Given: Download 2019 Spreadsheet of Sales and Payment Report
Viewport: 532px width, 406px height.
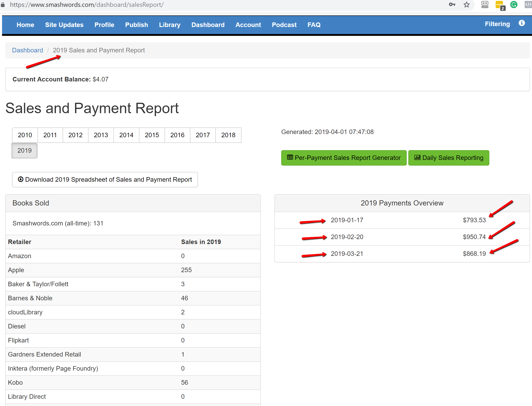Looking at the screenshot, I should 105,180.
